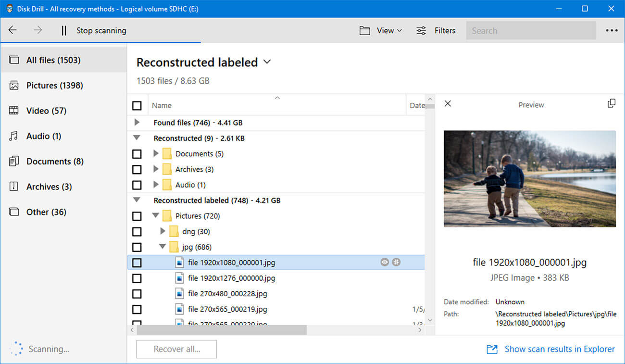The image size is (625, 364).
Task: Open the Filters panel
Action: pos(436,30)
